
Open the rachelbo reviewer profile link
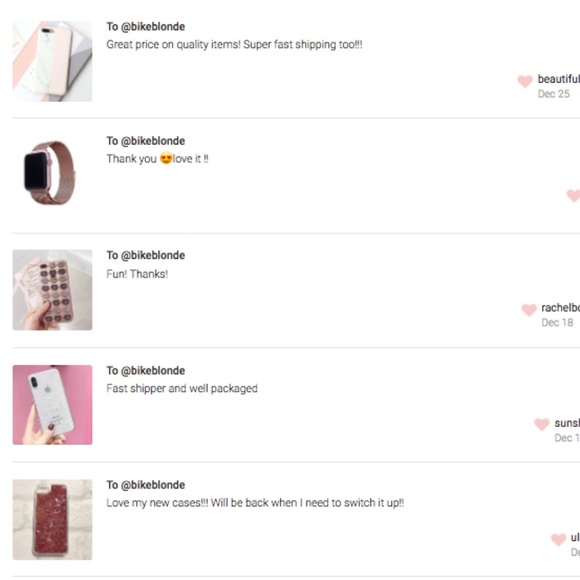[x=560, y=308]
